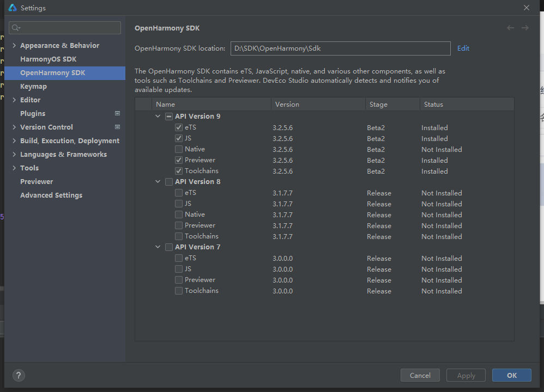Screen dimensions: 544x392
Task: Check Native under API Version 9
Action: [x=179, y=149]
